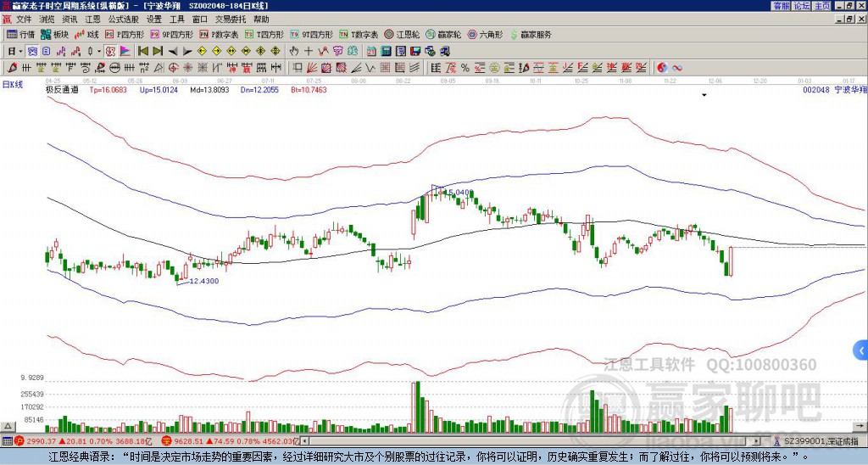Open the calculator icon in toolbar
Screen dimensions: 868x465
[386, 52]
